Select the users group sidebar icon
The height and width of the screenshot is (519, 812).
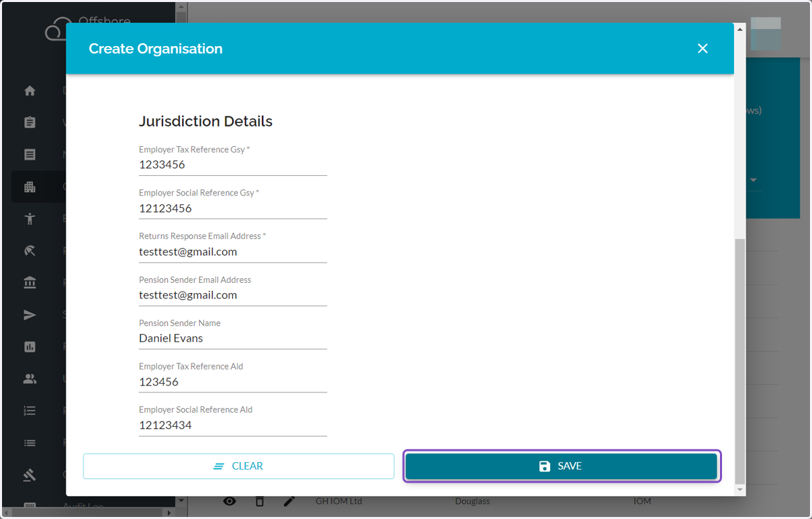pos(30,379)
